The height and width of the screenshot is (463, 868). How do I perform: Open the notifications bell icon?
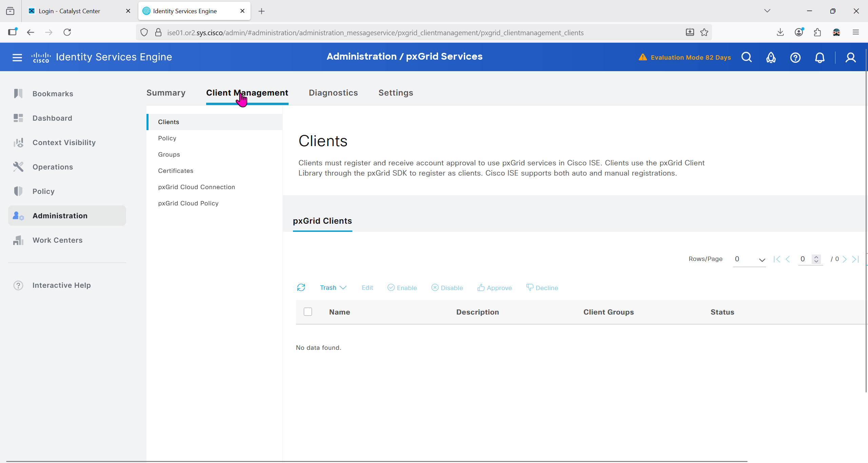[x=820, y=57]
